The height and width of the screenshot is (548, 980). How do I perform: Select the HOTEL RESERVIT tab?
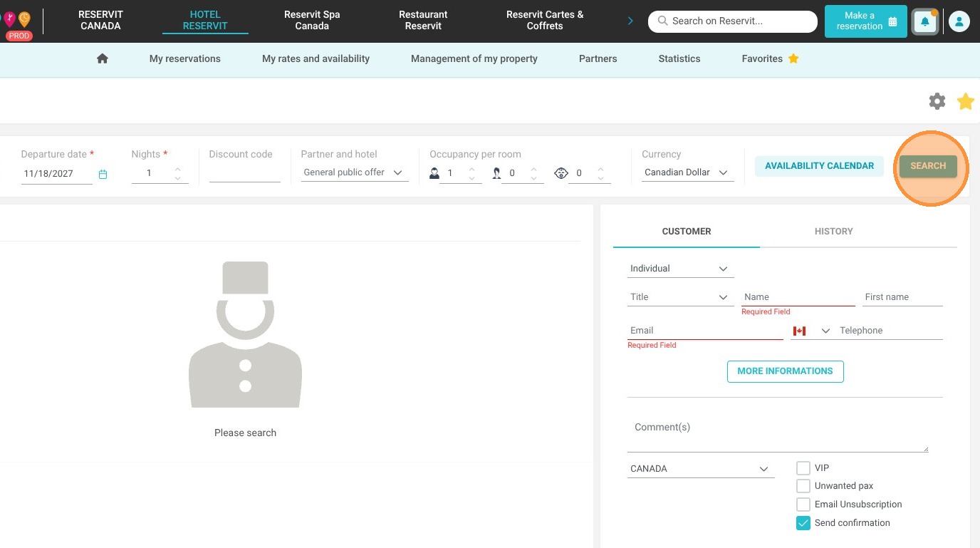[205, 20]
